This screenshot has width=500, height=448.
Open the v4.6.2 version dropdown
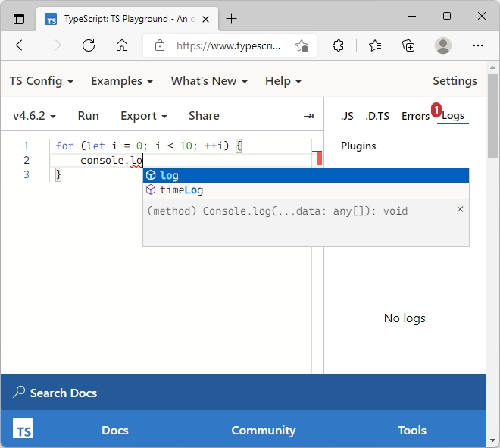pos(34,116)
